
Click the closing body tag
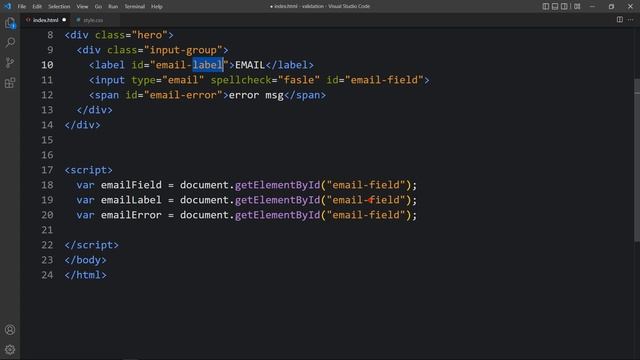click(x=86, y=260)
